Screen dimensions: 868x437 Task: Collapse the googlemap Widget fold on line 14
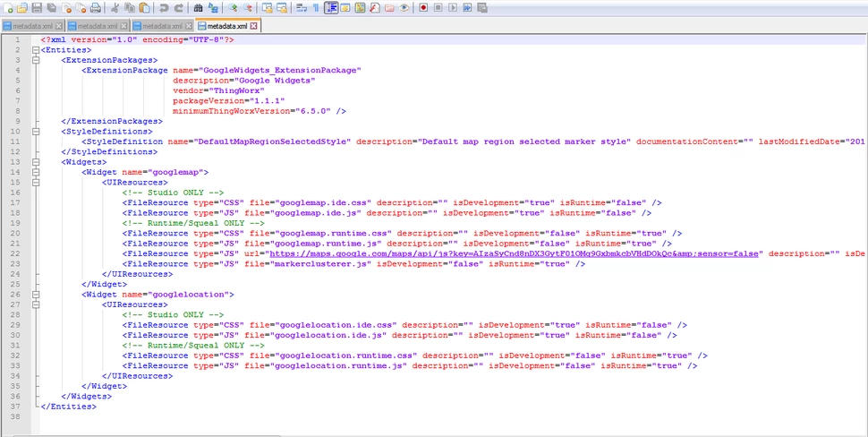[x=36, y=172]
